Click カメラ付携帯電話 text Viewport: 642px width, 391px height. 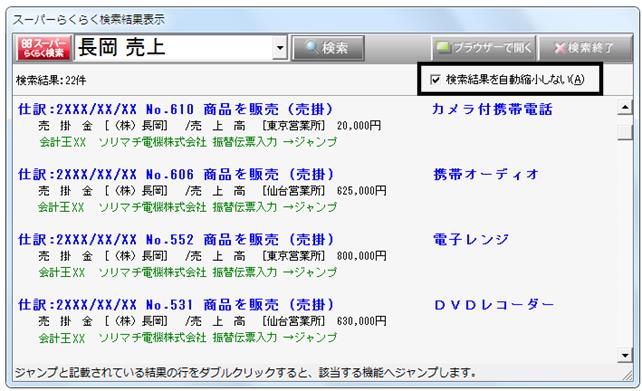[x=492, y=109]
